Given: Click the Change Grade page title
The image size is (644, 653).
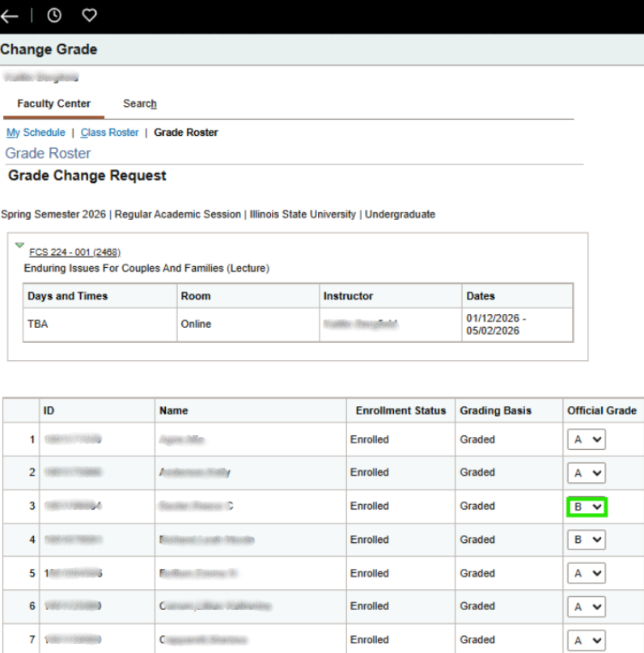Looking at the screenshot, I should click(49, 49).
